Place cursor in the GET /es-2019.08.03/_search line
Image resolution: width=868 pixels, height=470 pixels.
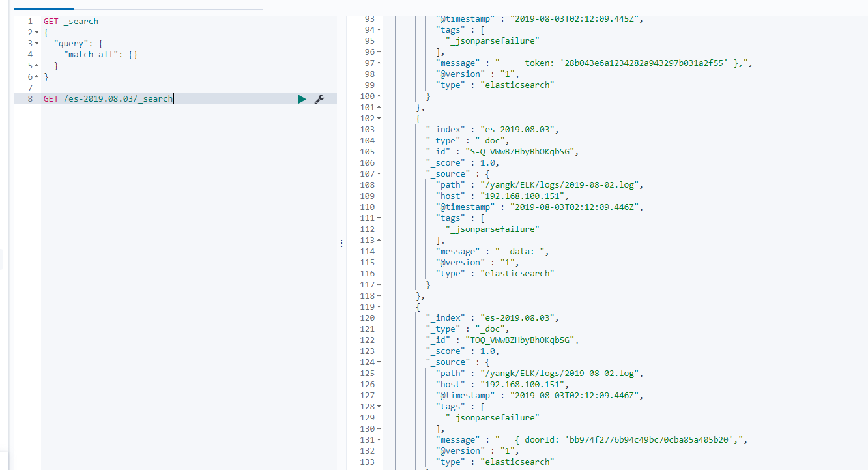click(x=108, y=99)
